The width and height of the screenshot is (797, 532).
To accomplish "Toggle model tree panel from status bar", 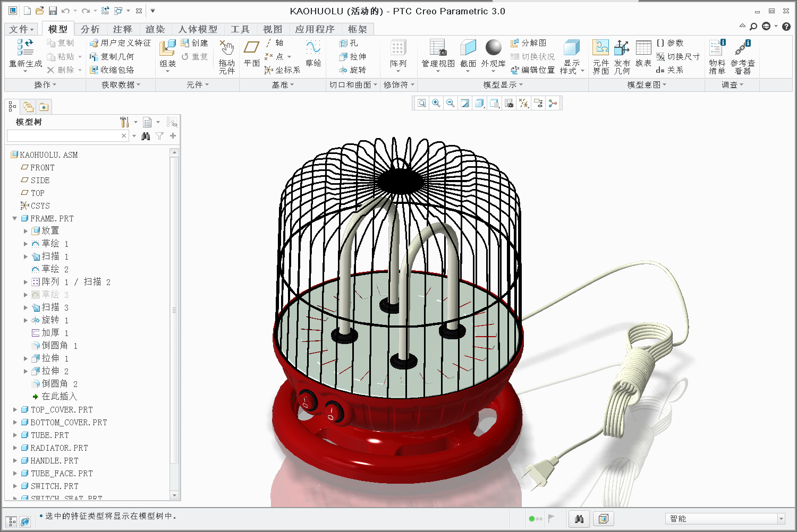I will pyautogui.click(x=12, y=522).
